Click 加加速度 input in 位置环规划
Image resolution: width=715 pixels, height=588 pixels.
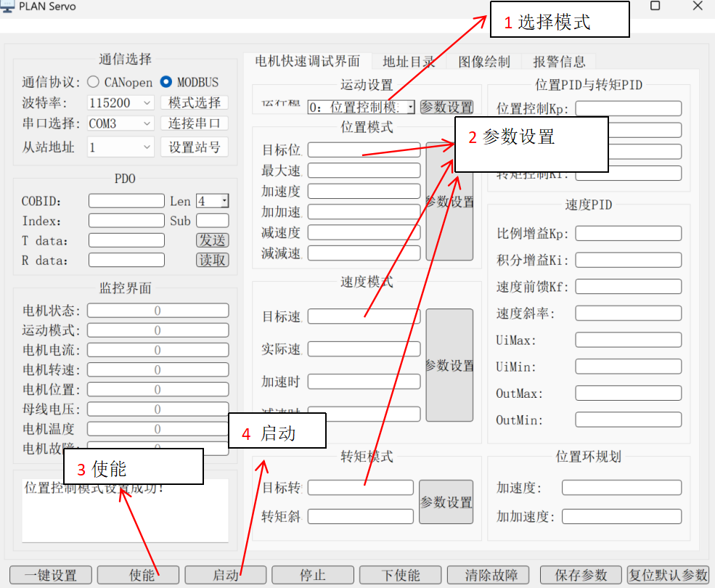coord(622,516)
